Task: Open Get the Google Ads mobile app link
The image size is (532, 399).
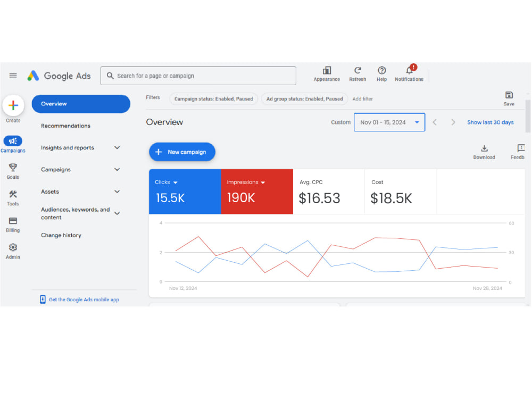Action: point(84,300)
